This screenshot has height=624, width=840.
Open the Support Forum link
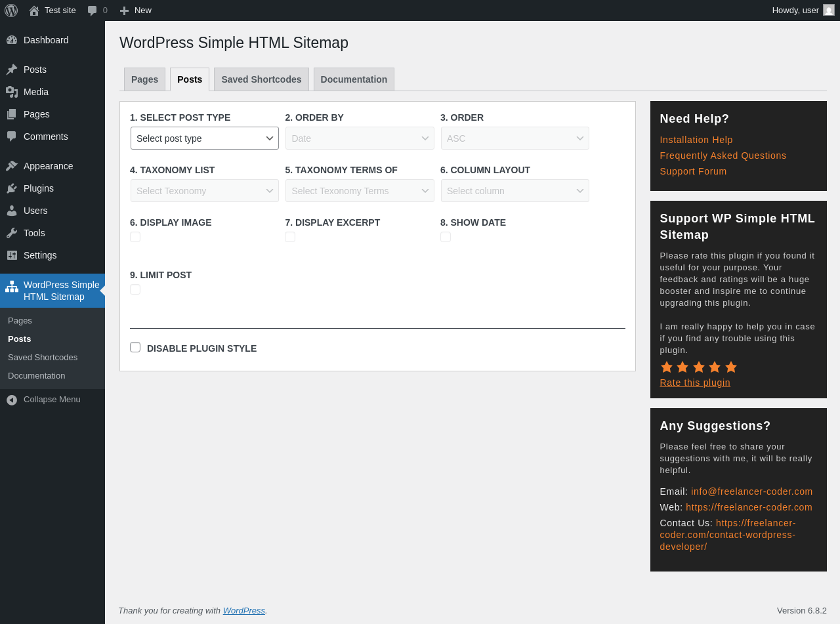tap(694, 171)
